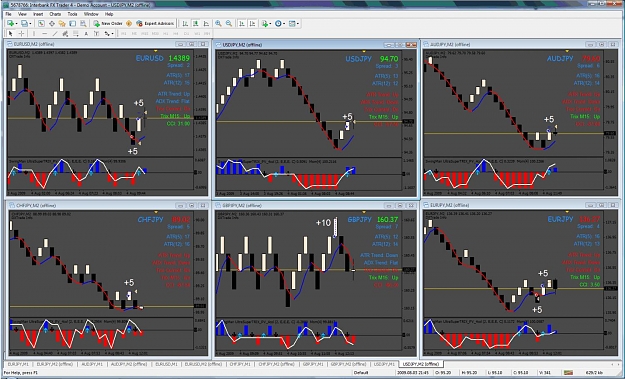Open the View menu

(x=22, y=14)
